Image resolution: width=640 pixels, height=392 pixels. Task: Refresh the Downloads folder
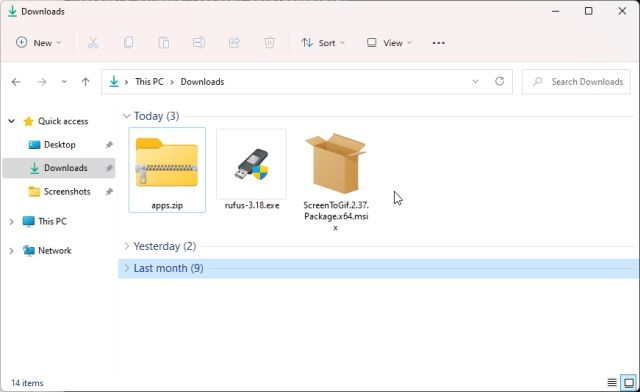click(499, 81)
